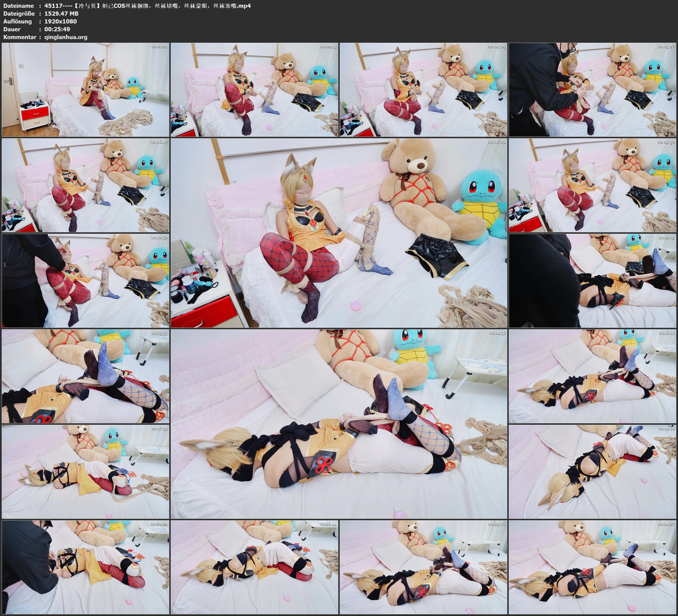
Task: Click the thumbnail at 00:12:13
Action: pos(593,280)
